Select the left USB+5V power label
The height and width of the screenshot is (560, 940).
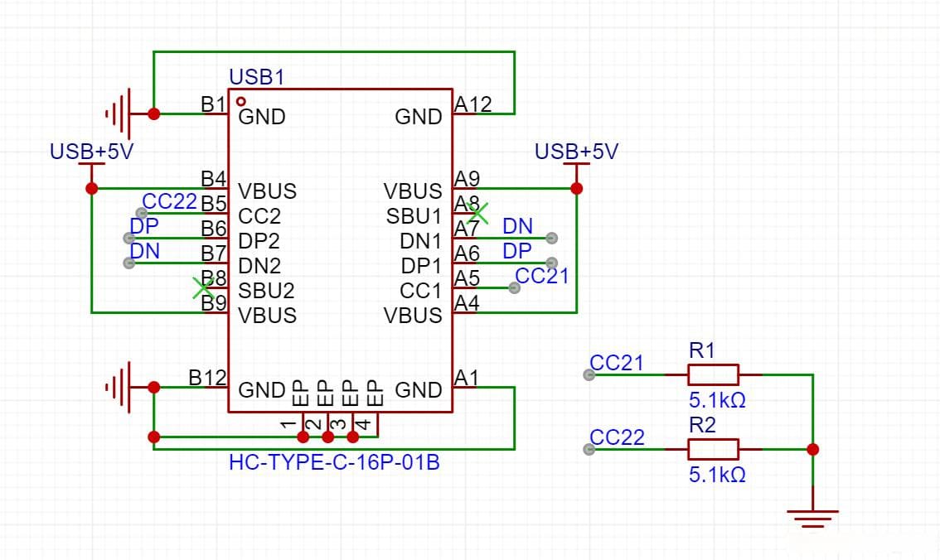coord(91,152)
